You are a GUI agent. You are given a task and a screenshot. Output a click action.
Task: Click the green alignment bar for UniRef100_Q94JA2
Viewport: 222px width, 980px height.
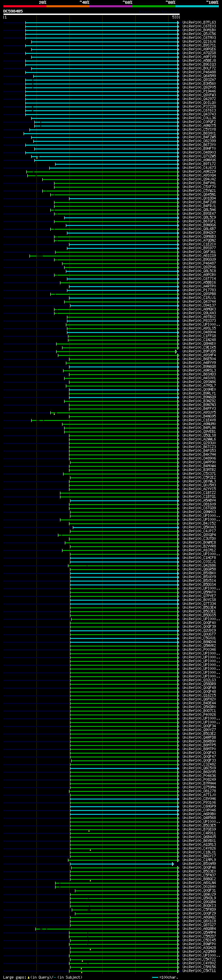[x=110, y=179]
